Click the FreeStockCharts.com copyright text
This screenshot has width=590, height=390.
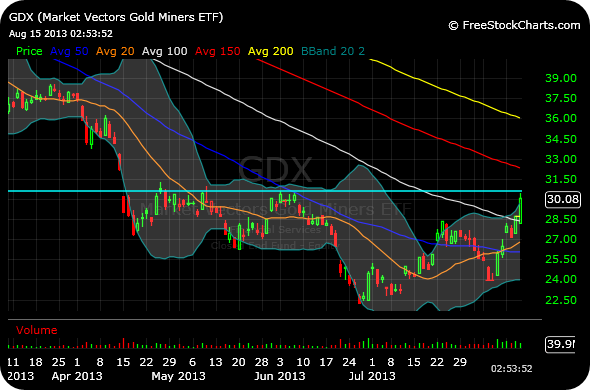(514, 25)
